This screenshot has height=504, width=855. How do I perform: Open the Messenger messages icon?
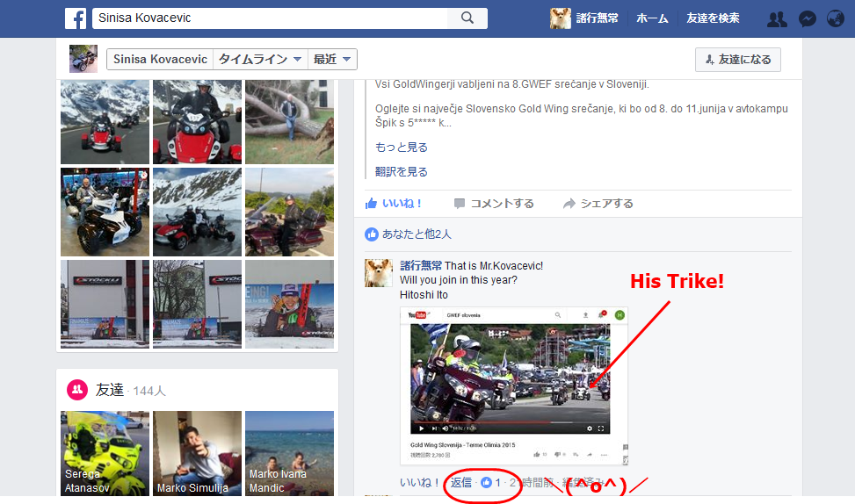point(807,18)
